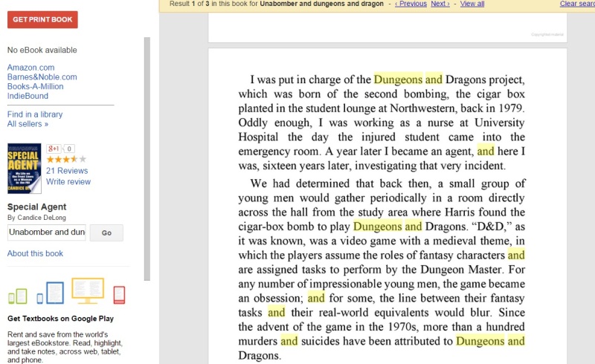Click Clear search link
The image size is (595, 364).
click(x=577, y=4)
